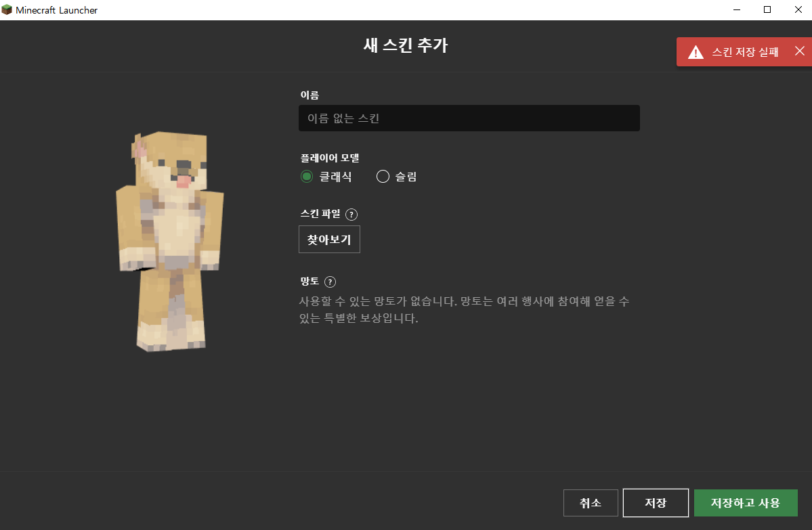Screen dimensions: 812x530
Task: Click the Minecraft Launcher title bar icon
Action: click(x=7, y=10)
